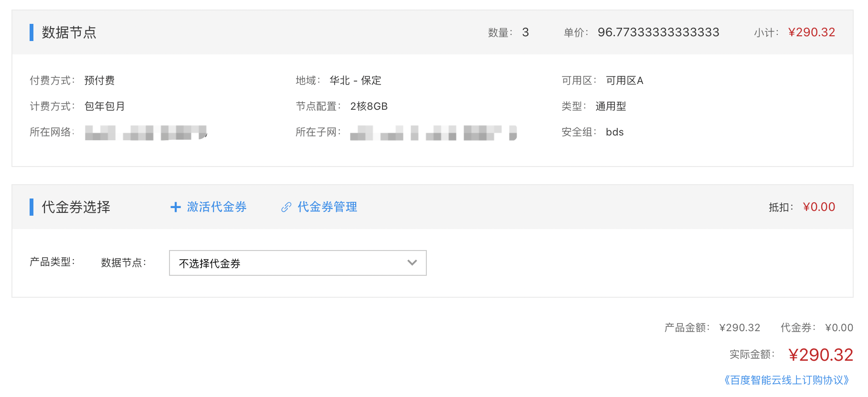Click the 华北 - 保定 region value
This screenshot has width=868, height=397.
(x=355, y=81)
